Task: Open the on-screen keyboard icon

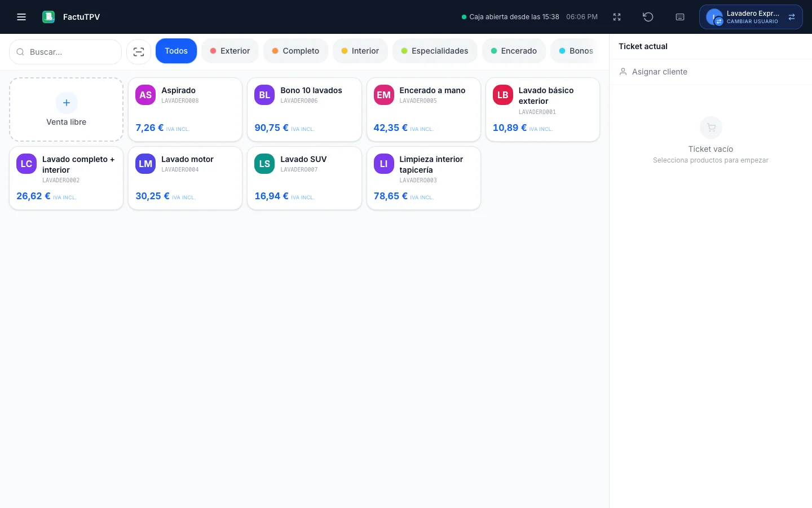Action: 680,17
